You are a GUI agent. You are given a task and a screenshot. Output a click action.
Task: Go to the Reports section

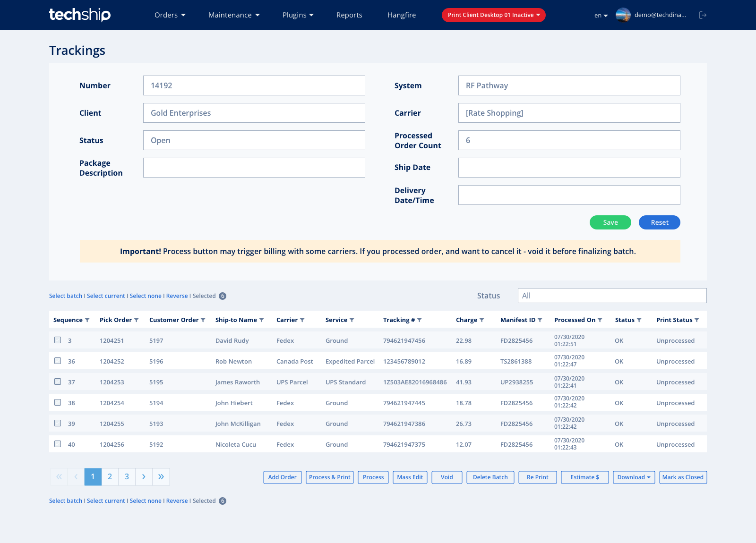[x=349, y=15]
